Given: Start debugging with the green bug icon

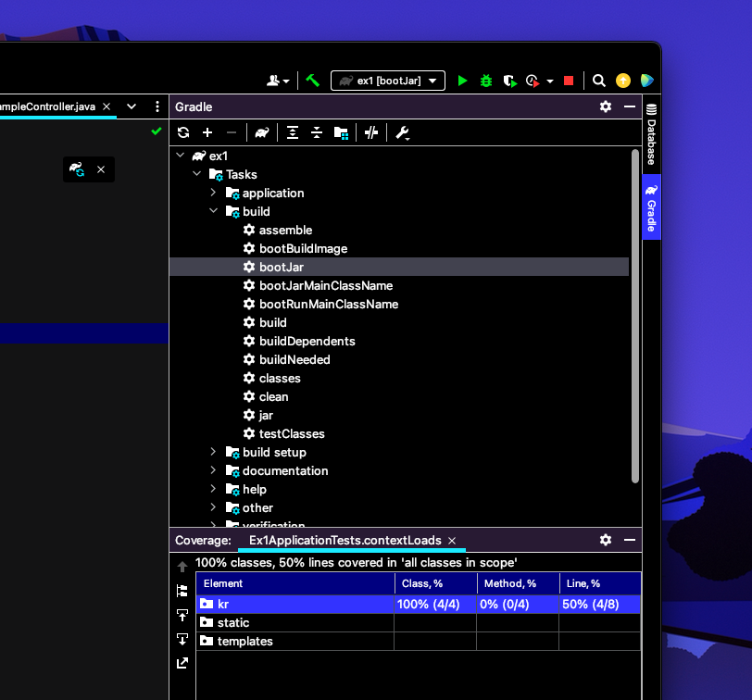Looking at the screenshot, I should 486,81.
